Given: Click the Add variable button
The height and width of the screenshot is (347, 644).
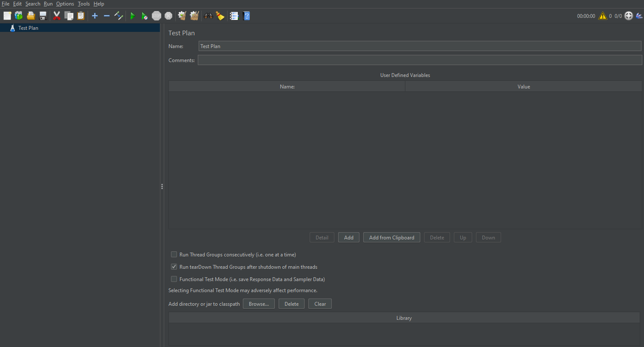Looking at the screenshot, I should coord(349,237).
